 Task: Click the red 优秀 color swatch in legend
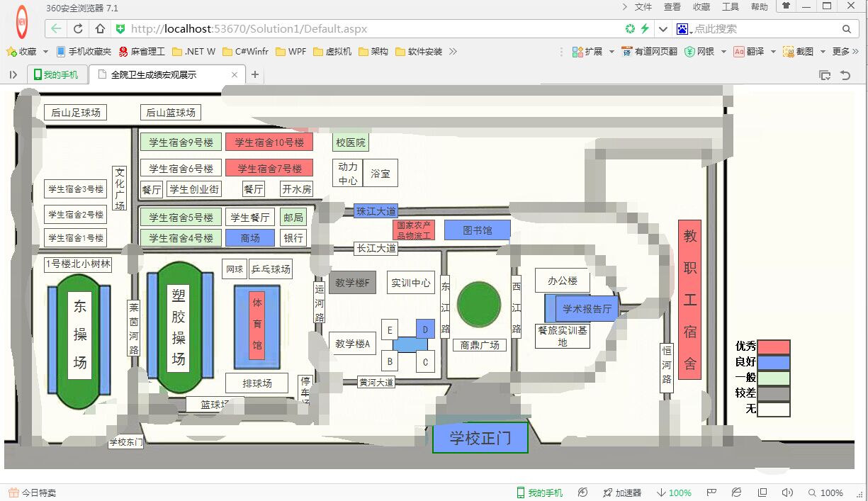(x=774, y=347)
